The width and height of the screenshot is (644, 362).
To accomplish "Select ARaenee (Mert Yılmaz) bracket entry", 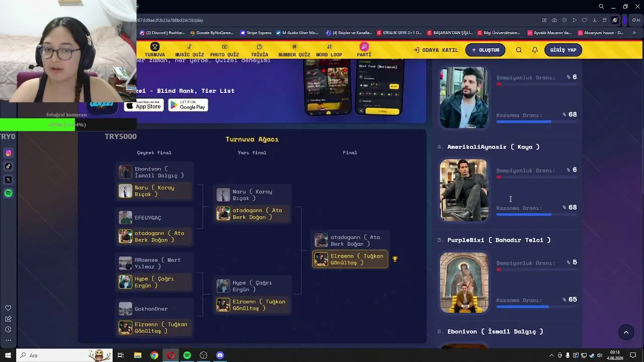I will click(154, 263).
